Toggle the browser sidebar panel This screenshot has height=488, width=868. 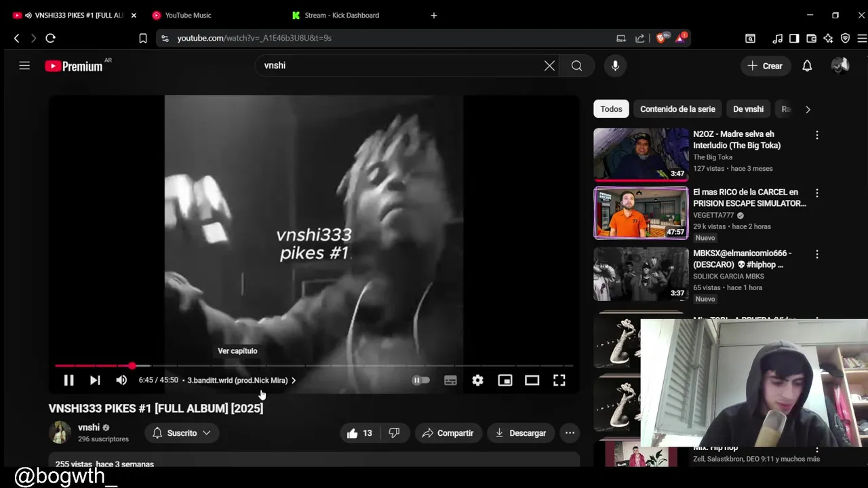click(794, 39)
